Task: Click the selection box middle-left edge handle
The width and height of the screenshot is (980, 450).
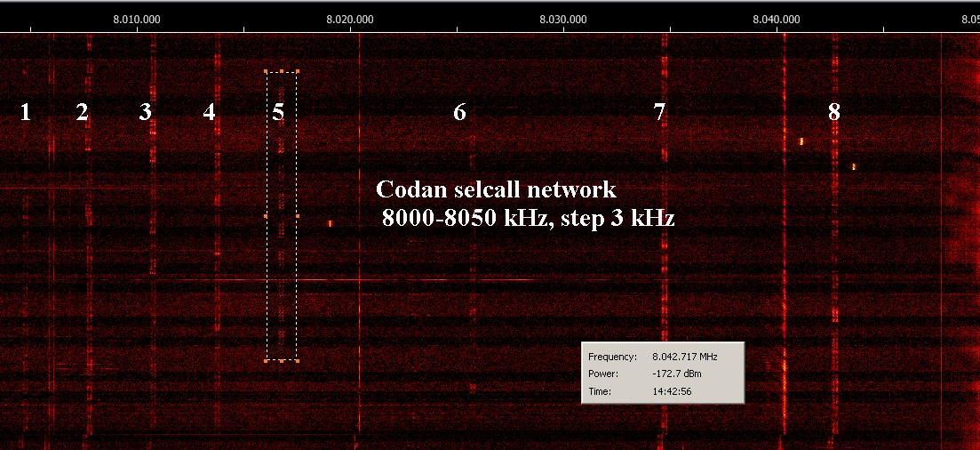Action: click(x=267, y=216)
